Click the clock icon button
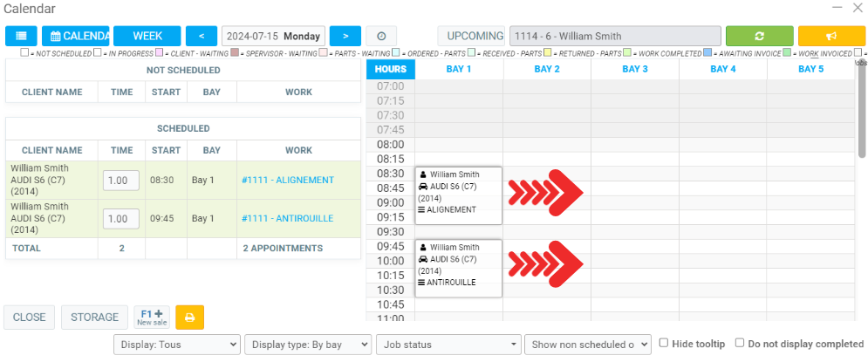868x362 pixels. point(381,36)
